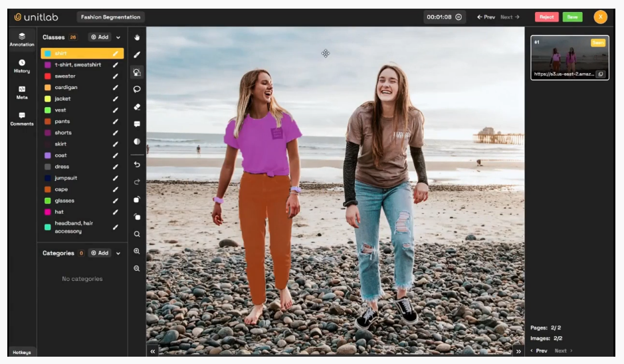Select the Hand pan tool
The height and width of the screenshot is (364, 624).
pos(137,37)
